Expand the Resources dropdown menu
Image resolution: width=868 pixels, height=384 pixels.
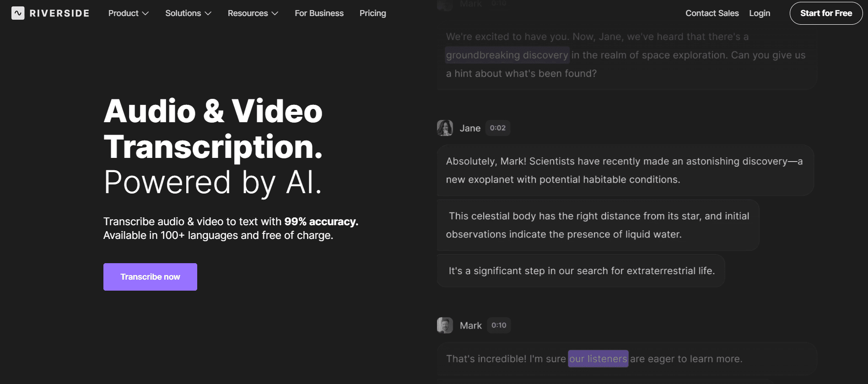coord(253,13)
